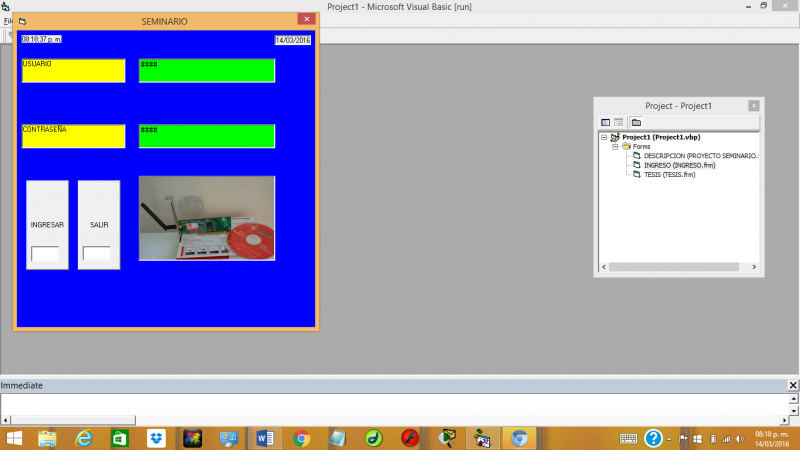Collapse the Project1 (Project1.vbp) tree node
800x450 pixels.
pyautogui.click(x=604, y=137)
